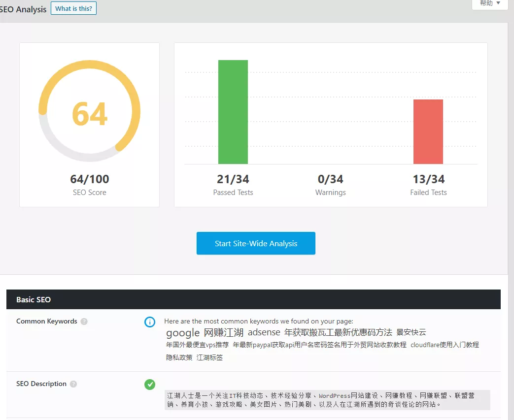Click the keyword 'cloudflare使用入门教程'
Viewport: 514px width, 420px height.
[x=445, y=345]
